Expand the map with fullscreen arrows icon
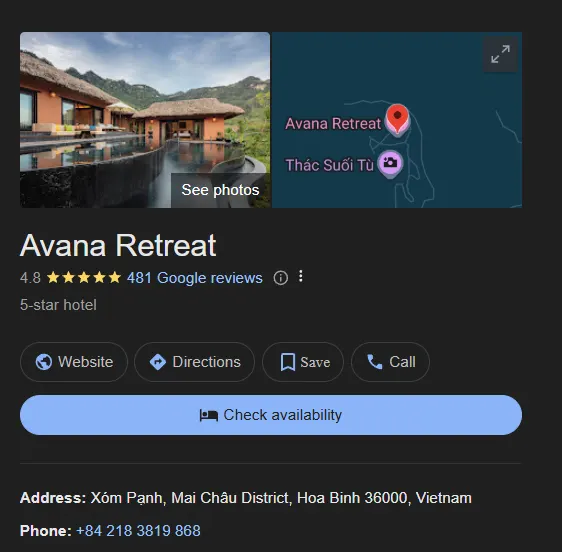 point(500,54)
